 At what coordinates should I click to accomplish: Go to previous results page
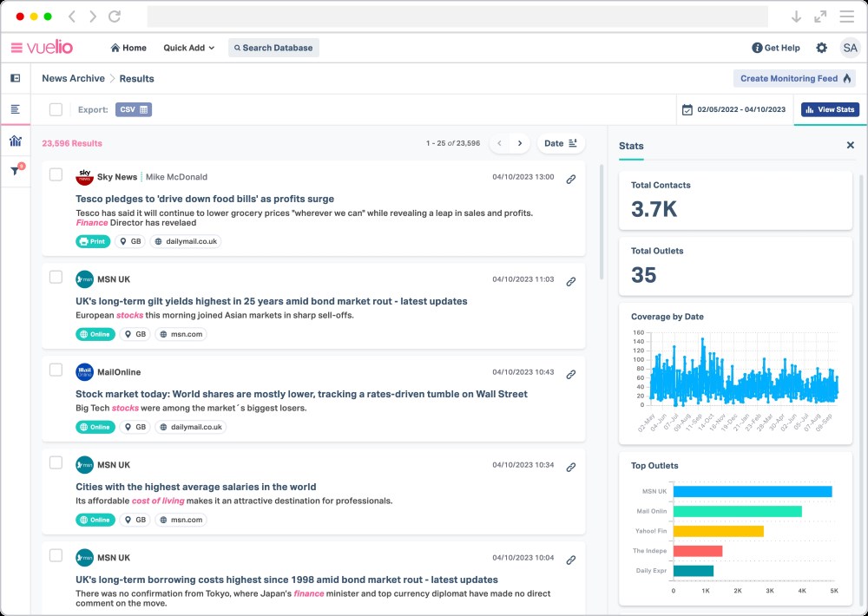pyautogui.click(x=499, y=143)
